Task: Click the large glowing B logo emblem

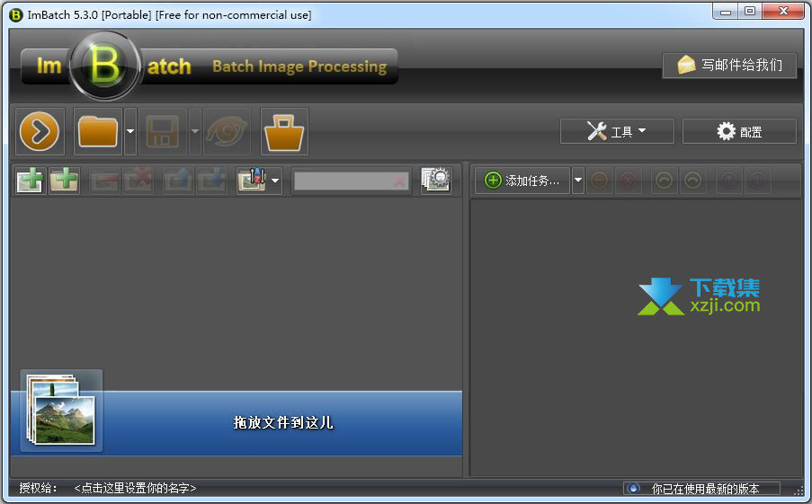Action: pyautogui.click(x=105, y=66)
